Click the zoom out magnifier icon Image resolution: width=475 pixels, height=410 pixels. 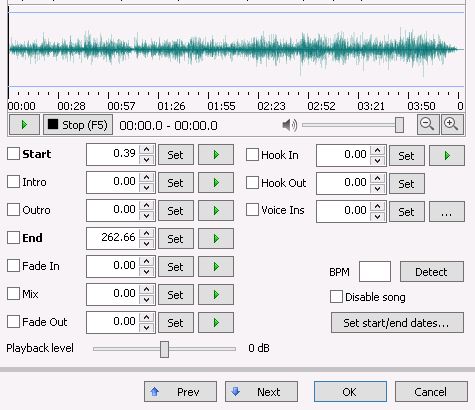428,125
